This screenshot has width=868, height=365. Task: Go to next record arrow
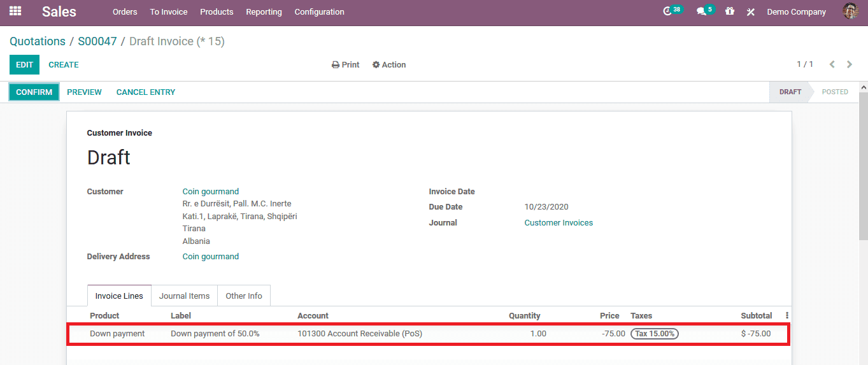coord(850,64)
